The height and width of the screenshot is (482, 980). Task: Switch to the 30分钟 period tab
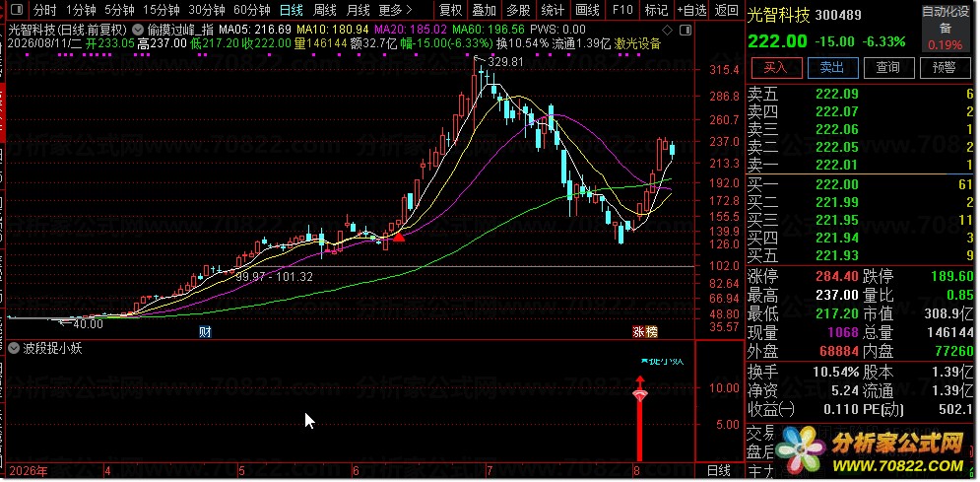207,10
